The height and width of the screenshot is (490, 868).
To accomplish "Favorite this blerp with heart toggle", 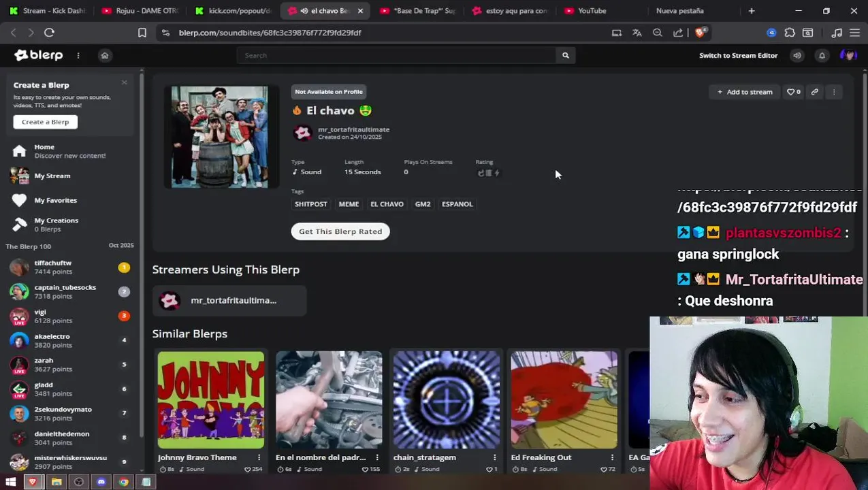I will click(x=794, y=92).
